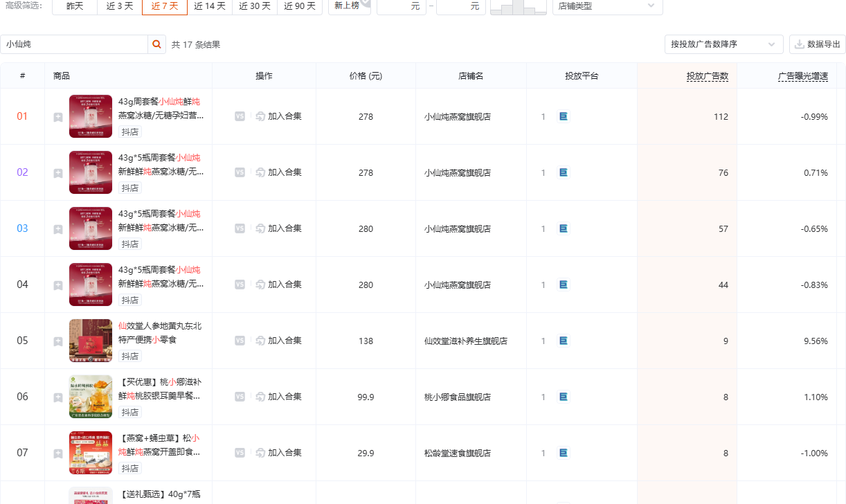Click the ad platform icon in row 01
This screenshot has width=846, height=504.
[x=564, y=116]
